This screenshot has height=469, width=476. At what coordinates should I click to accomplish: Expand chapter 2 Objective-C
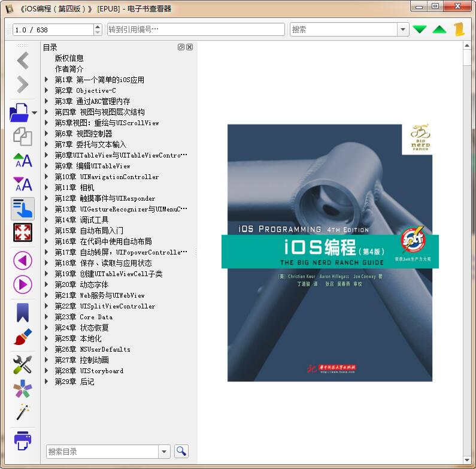tap(46, 90)
